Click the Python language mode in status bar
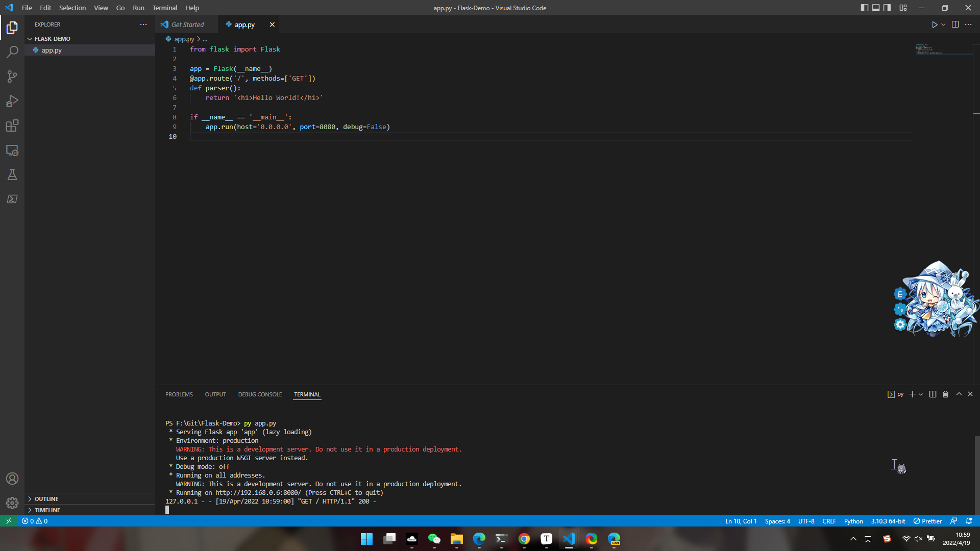This screenshot has width=980, height=551. pos(853,521)
